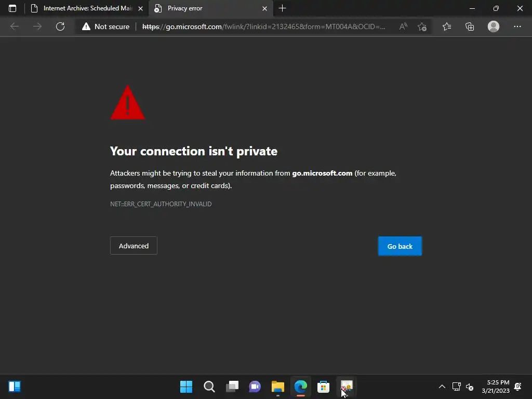The width and height of the screenshot is (532, 399).
Task: Click the NET::ERR_CERT_AUTHORITY_INVALID error code
Action: tap(161, 204)
